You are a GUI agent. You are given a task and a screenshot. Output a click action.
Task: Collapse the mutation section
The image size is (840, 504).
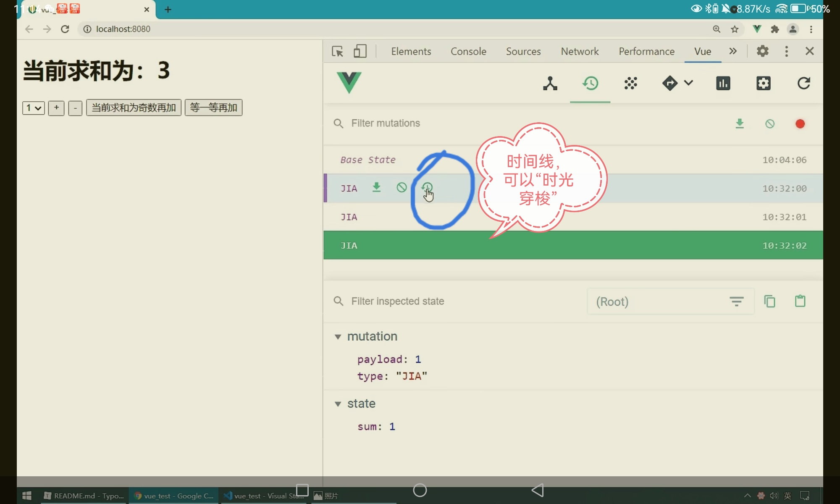tap(338, 337)
